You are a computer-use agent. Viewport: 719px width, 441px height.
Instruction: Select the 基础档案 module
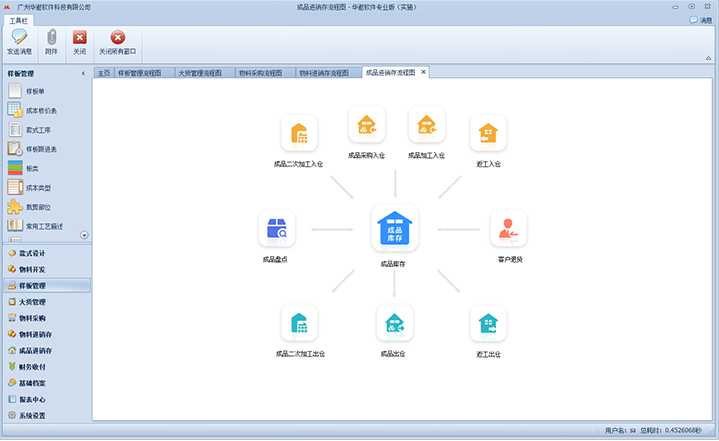[x=47, y=383]
